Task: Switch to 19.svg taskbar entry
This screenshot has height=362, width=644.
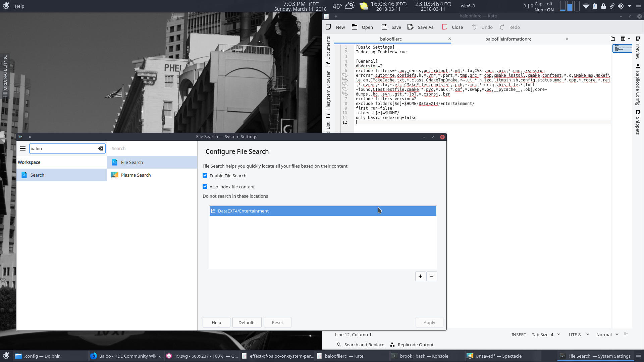Action: click(202, 356)
